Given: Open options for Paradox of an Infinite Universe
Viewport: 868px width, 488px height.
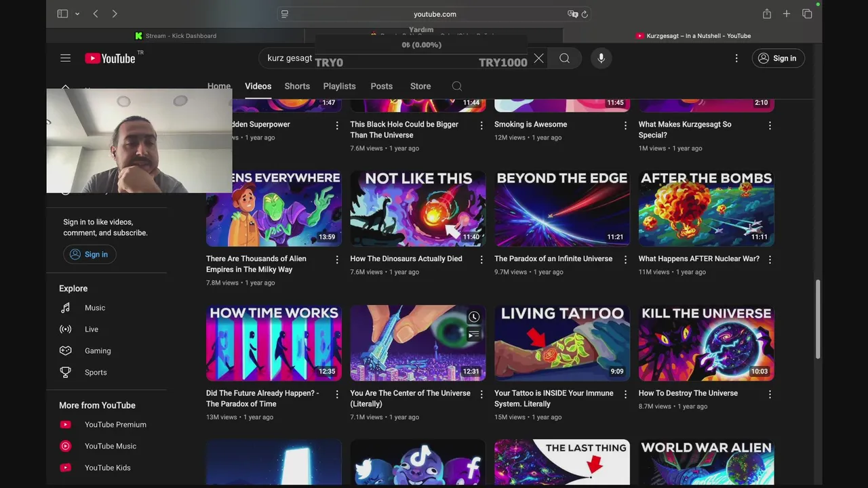Looking at the screenshot, I should 625,260.
